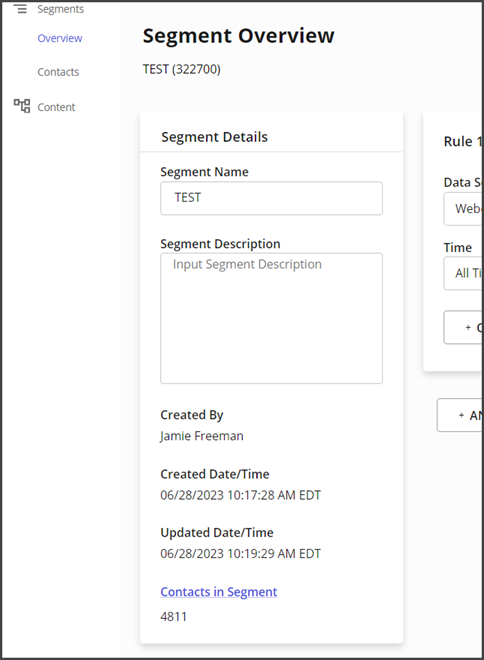Follow the Contacts in Segment link
The image size is (484, 660).
tap(219, 592)
